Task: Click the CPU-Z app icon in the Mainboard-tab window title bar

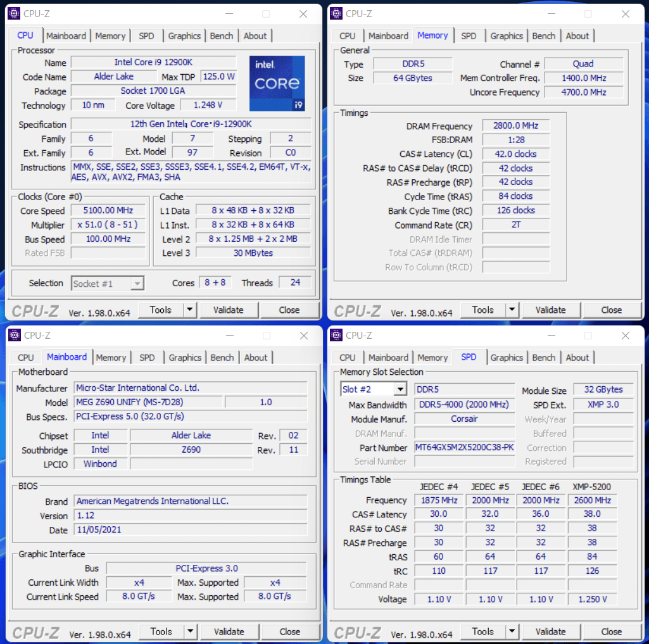Action: 15,335
